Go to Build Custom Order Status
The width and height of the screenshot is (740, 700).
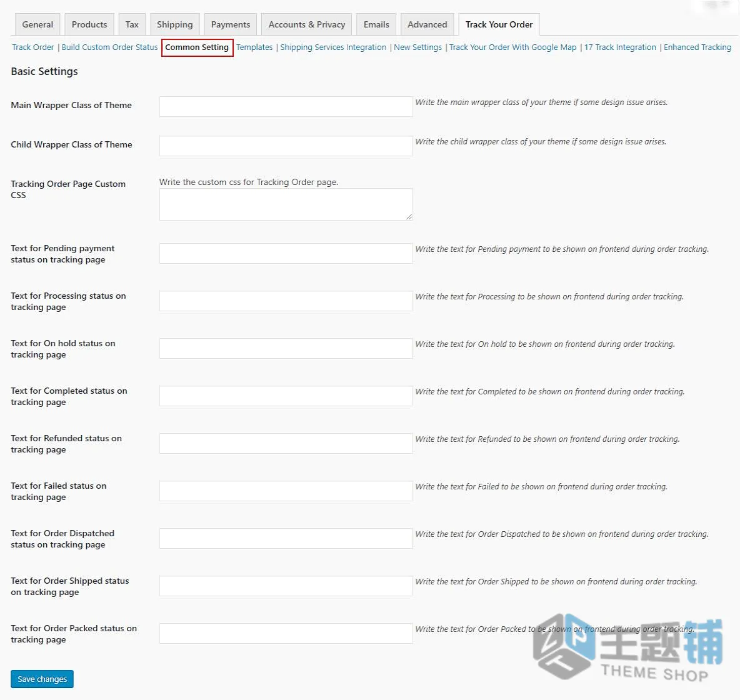(109, 47)
